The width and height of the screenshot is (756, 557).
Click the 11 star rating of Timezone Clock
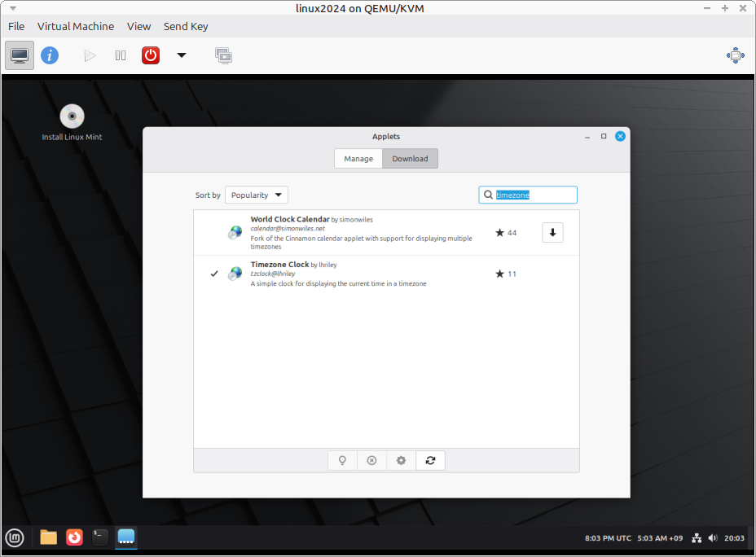click(x=506, y=274)
